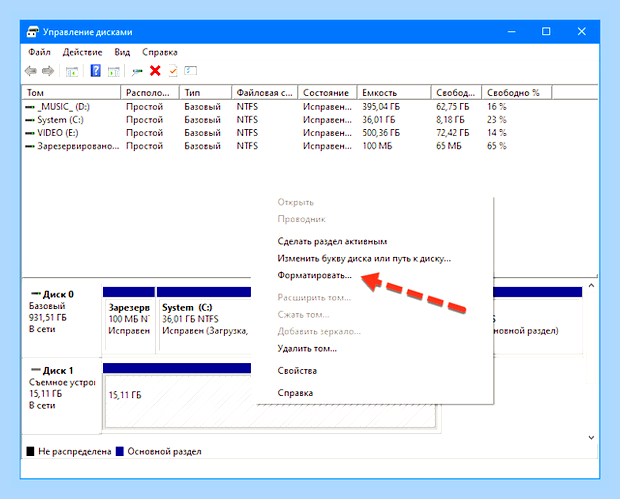Toggle the action pane toolbar icon

click(113, 72)
